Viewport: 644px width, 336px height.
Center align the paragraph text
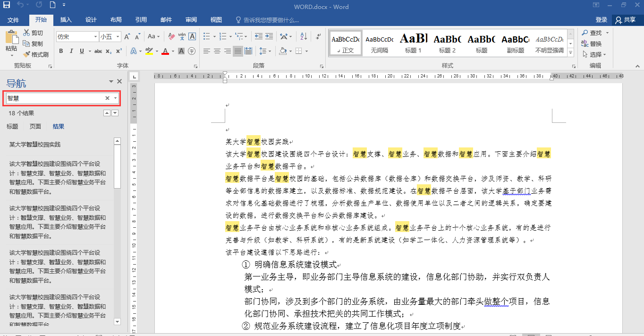click(x=217, y=51)
